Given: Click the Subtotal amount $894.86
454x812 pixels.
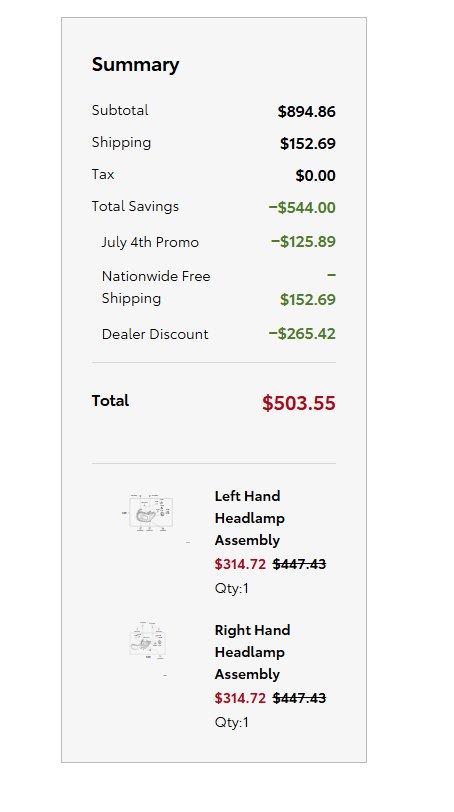Looking at the screenshot, I should pos(306,111).
